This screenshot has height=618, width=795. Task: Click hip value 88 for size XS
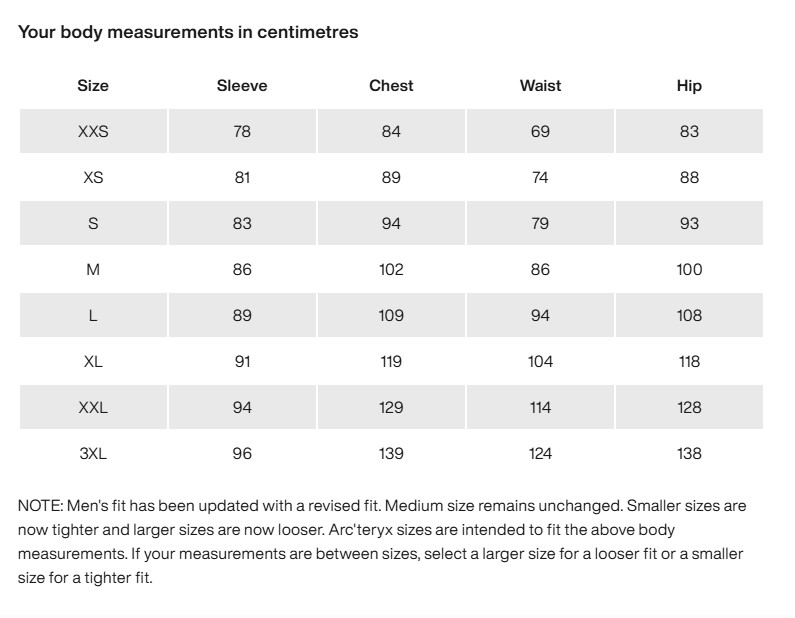[689, 177]
